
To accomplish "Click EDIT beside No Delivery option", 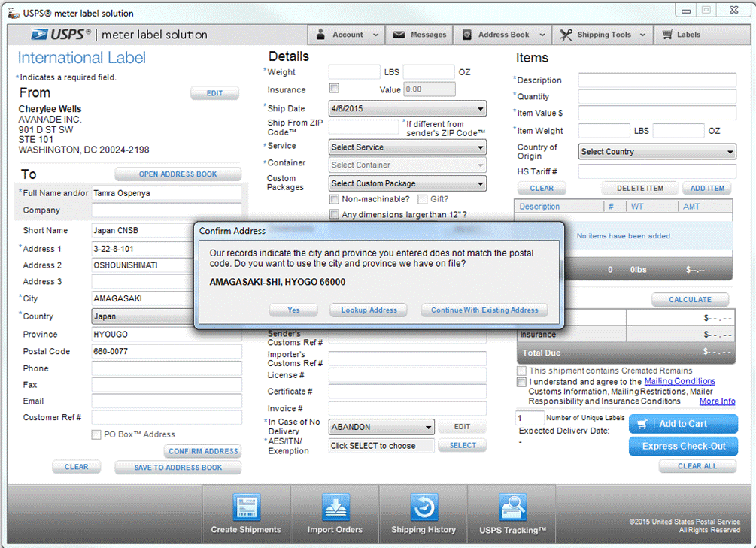I will click(x=462, y=427).
